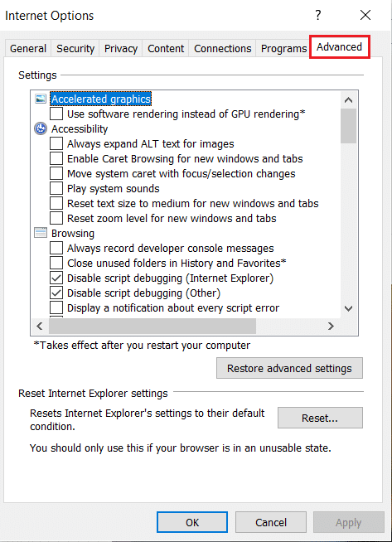Click the Accessibility category icon
This screenshot has width=392, height=542.
tap(41, 128)
